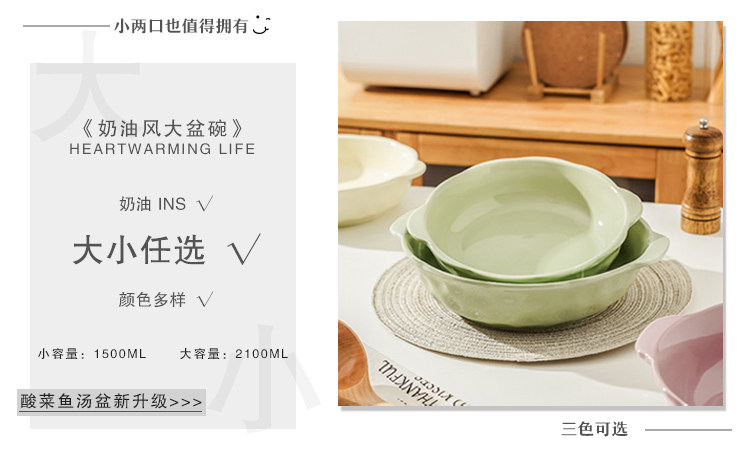Click the checkmark next to 奶油 INS

(205, 204)
